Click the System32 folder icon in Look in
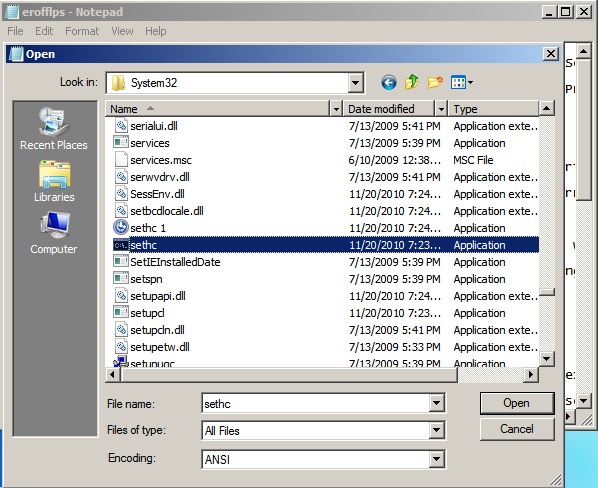Image resolution: width=598 pixels, height=488 pixels. point(118,83)
